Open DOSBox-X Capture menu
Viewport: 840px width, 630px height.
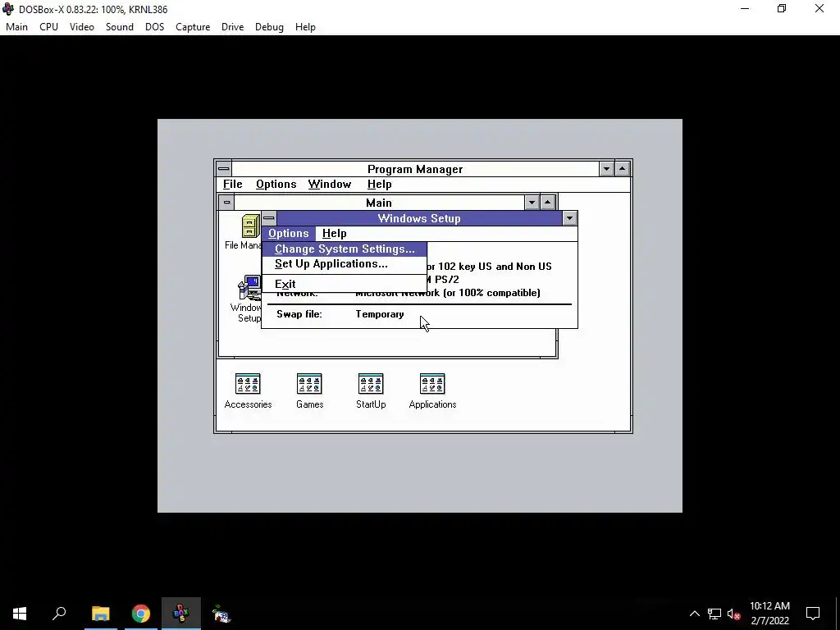click(x=193, y=27)
